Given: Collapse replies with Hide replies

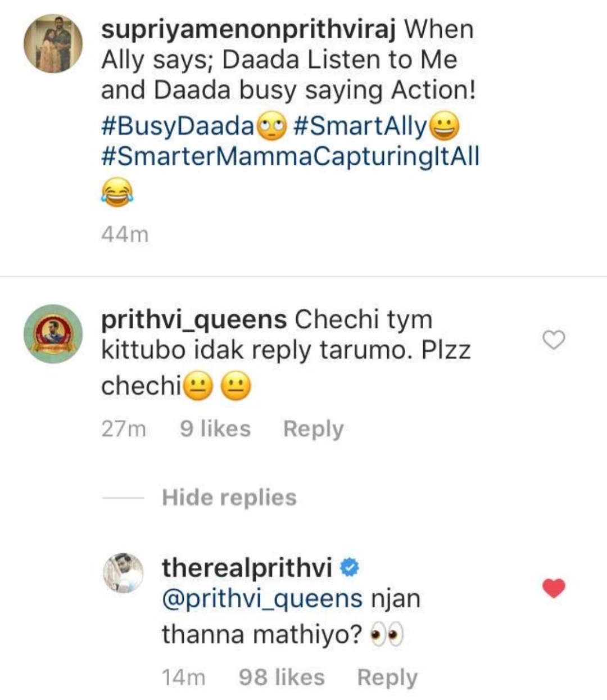Looking at the screenshot, I should tap(229, 498).
